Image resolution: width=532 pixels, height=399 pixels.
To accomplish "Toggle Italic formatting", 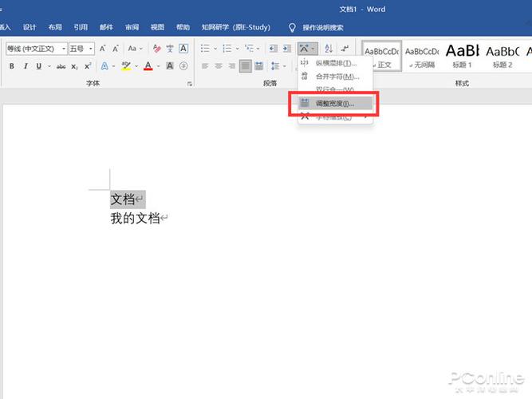I will [x=26, y=66].
